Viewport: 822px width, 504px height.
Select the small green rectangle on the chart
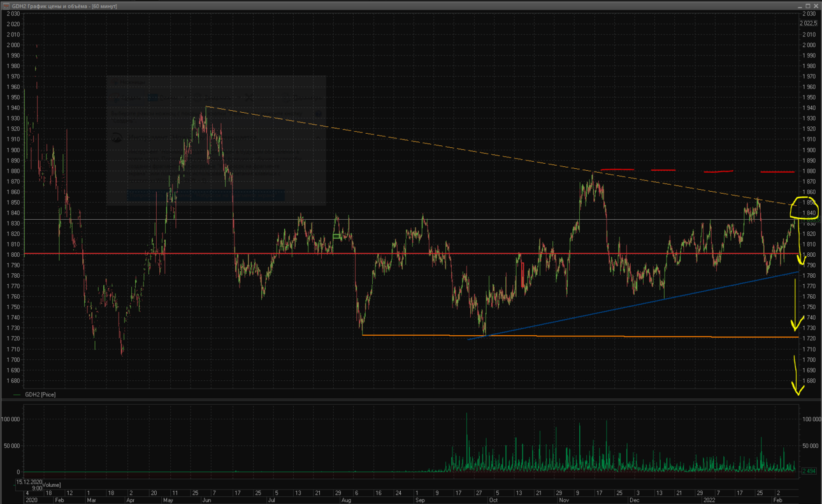pyautogui.click(x=336, y=236)
